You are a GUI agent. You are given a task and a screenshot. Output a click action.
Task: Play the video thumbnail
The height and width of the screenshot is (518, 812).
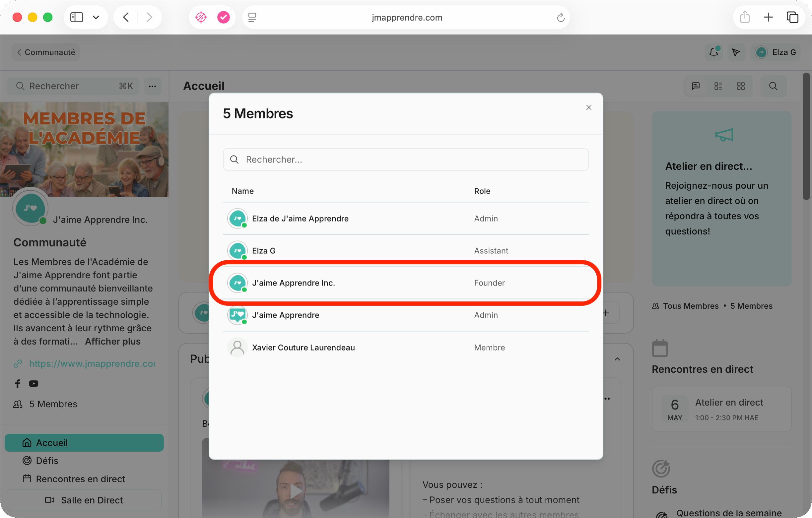point(296,491)
